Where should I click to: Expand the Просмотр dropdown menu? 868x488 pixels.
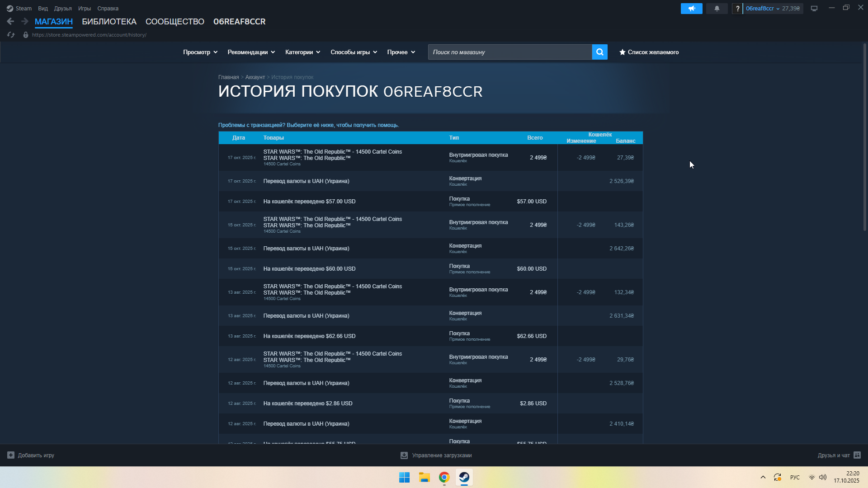tap(200, 52)
